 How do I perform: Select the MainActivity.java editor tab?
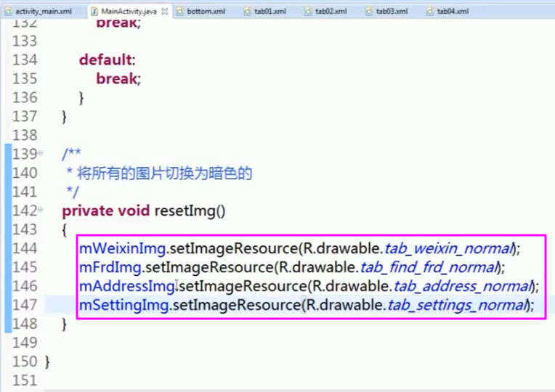[x=129, y=12]
